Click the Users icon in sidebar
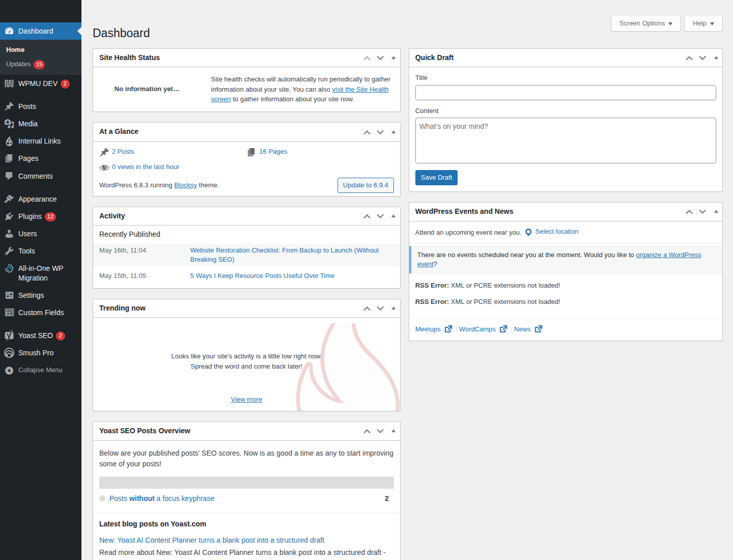This screenshot has width=733, height=560. coord(9,234)
